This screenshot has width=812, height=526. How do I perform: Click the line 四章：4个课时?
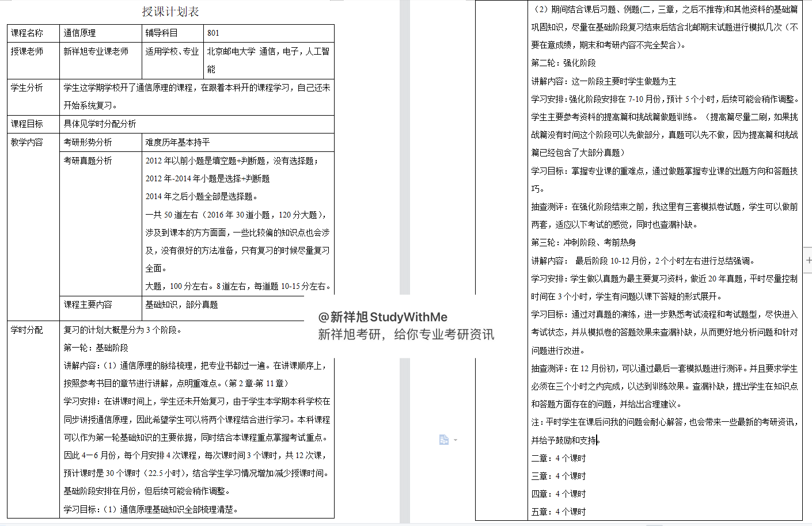559,494
